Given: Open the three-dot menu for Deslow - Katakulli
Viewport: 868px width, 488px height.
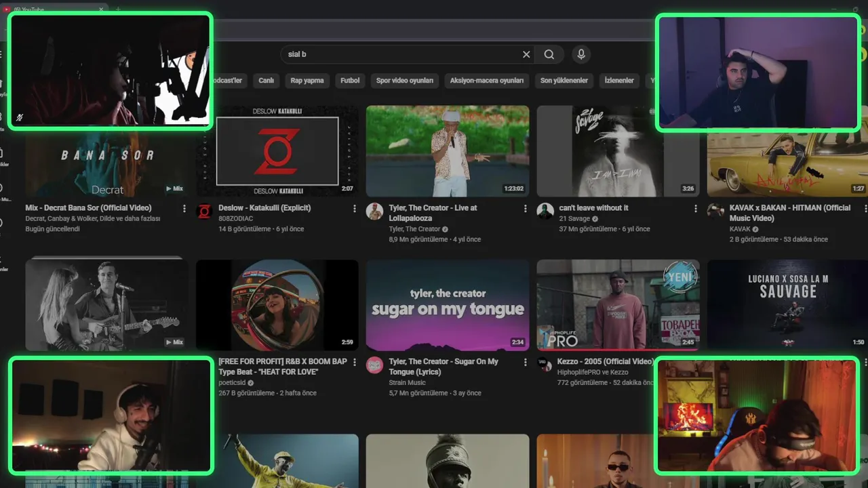Looking at the screenshot, I should (x=355, y=209).
